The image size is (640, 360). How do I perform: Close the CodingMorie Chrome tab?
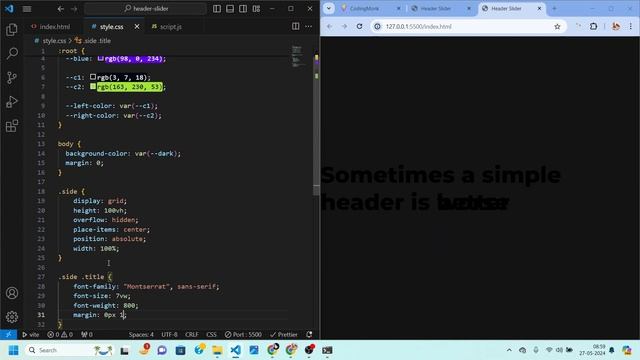399,8
